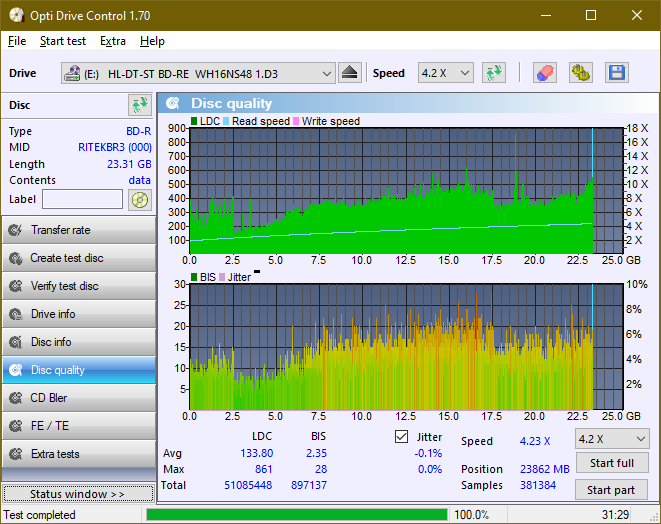Open the Extra menu
Screen dimensions: 661x524
pyautogui.click(x=113, y=41)
